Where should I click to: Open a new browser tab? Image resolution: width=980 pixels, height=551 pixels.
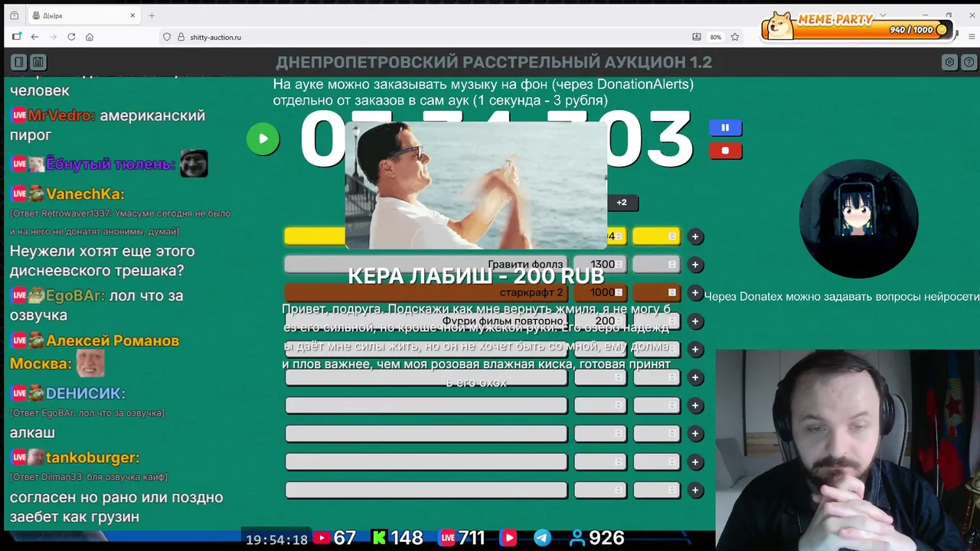152,15
